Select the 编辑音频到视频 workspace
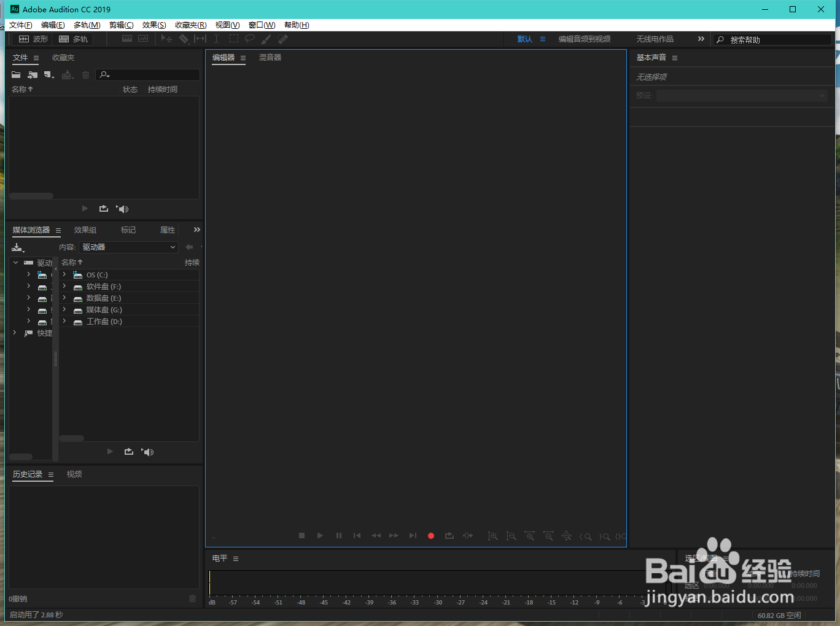 pyautogui.click(x=585, y=39)
